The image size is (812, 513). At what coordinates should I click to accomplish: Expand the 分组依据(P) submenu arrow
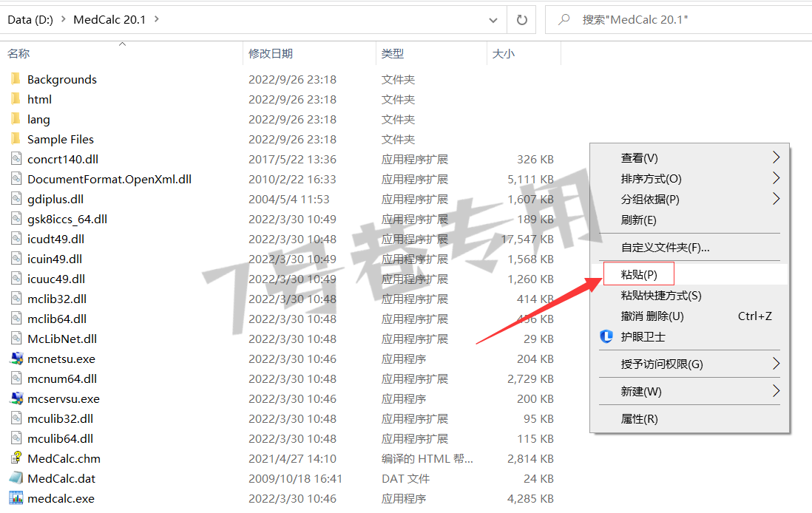(x=776, y=199)
